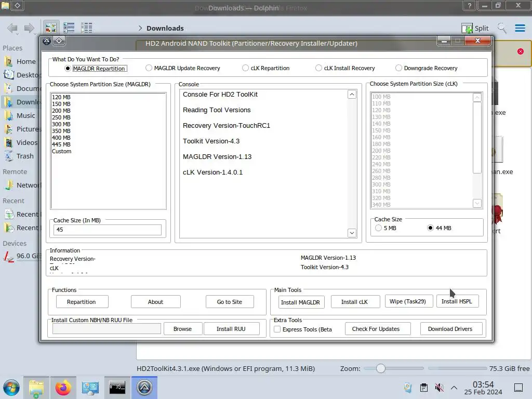Click the cLK partition list scroll up arrow

(x=477, y=97)
